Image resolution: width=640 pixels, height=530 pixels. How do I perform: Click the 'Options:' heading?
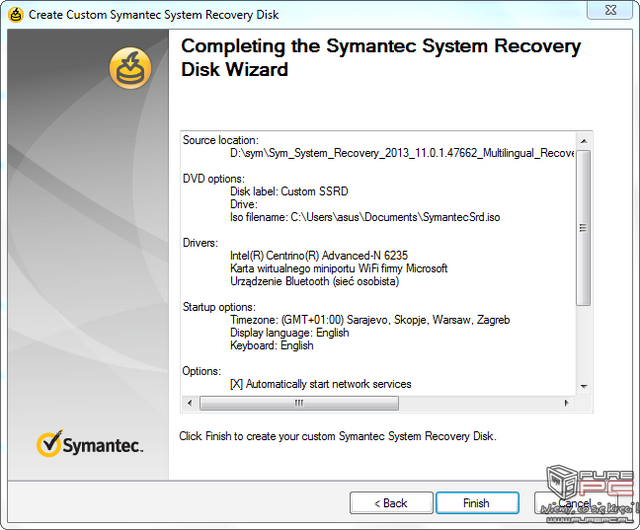click(x=201, y=371)
